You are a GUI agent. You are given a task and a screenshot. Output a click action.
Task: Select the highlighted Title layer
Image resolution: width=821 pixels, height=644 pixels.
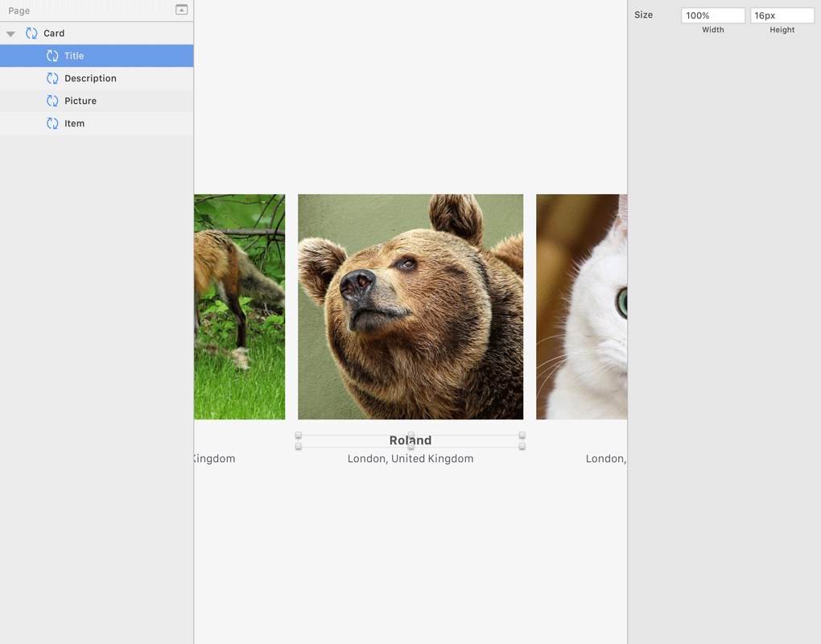pos(74,56)
